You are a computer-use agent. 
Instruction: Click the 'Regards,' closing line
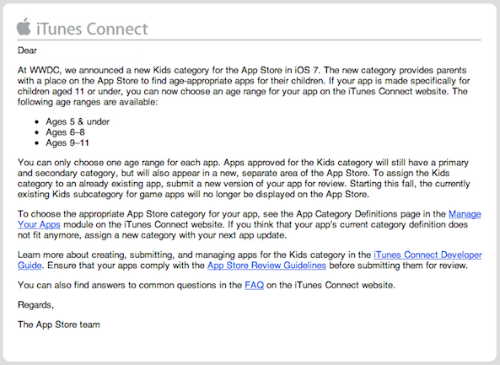point(36,305)
